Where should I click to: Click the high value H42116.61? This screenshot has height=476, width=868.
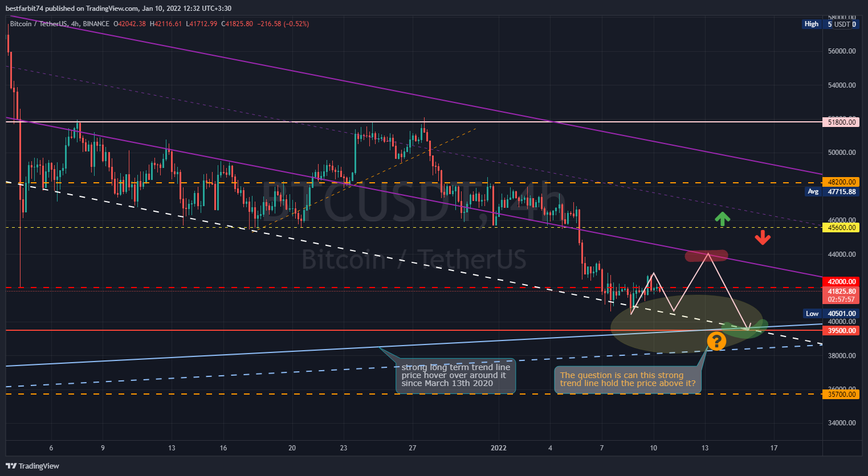(x=166, y=24)
